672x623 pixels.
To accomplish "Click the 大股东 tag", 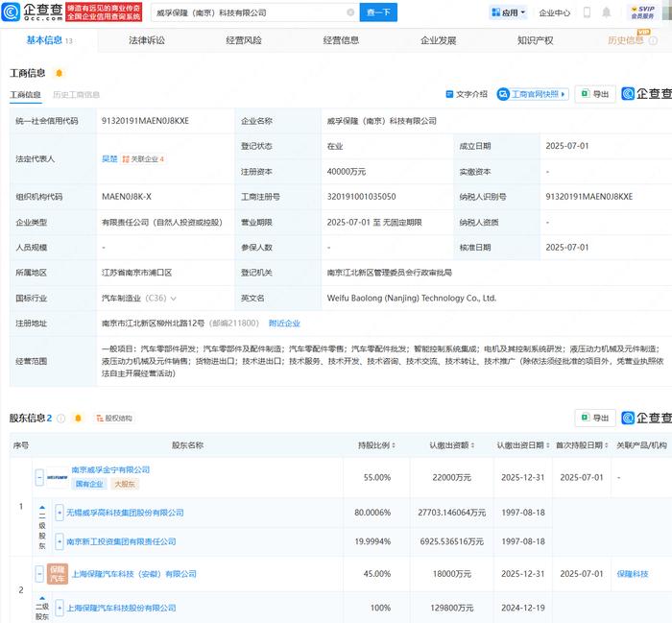I will pyautogui.click(x=125, y=484).
